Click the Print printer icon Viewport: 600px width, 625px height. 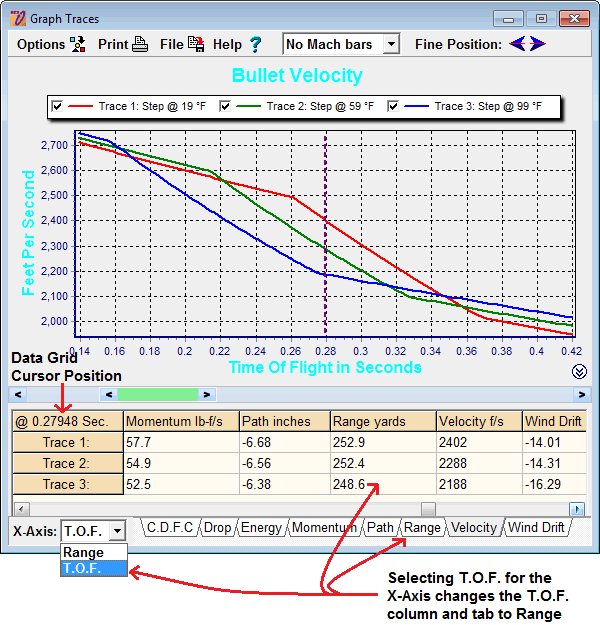pos(140,44)
